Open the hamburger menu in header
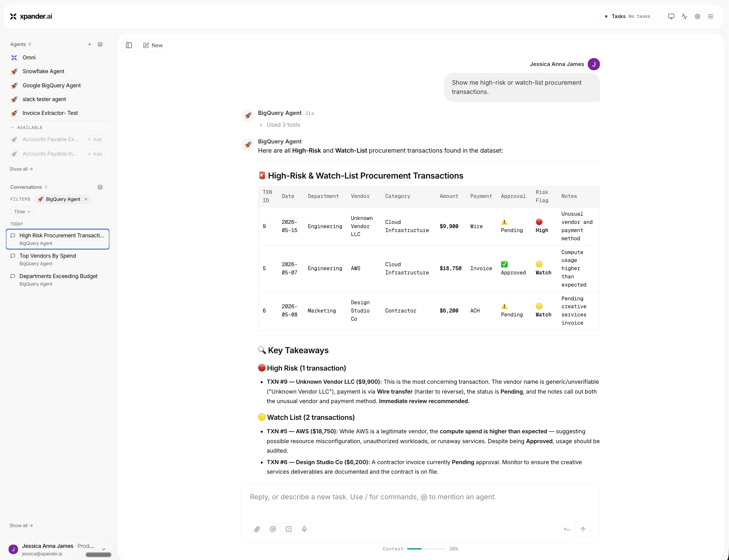Image resolution: width=729 pixels, height=560 pixels. click(x=711, y=16)
